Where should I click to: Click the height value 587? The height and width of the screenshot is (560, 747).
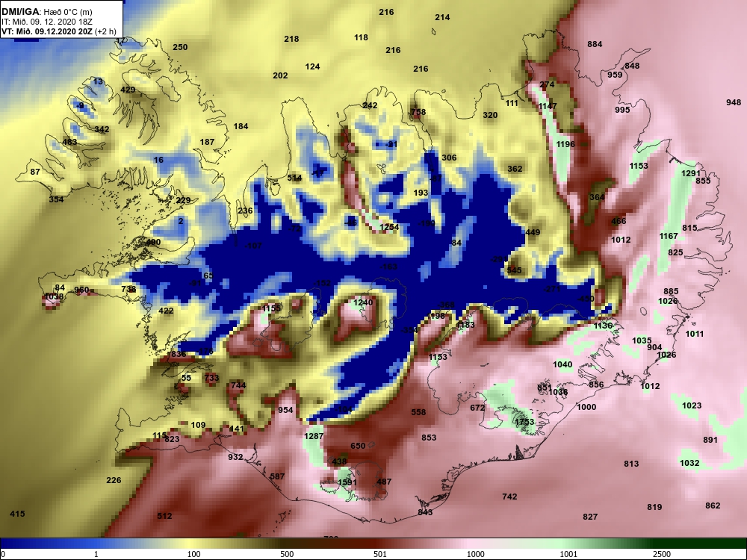pyautogui.click(x=277, y=476)
